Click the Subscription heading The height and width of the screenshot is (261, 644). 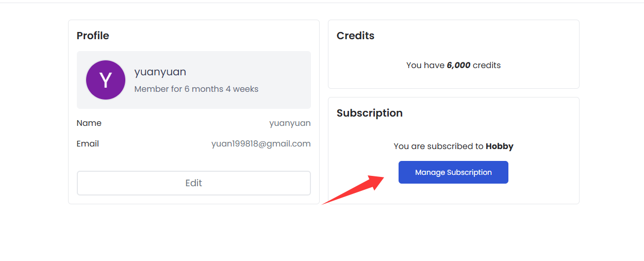pyautogui.click(x=369, y=113)
